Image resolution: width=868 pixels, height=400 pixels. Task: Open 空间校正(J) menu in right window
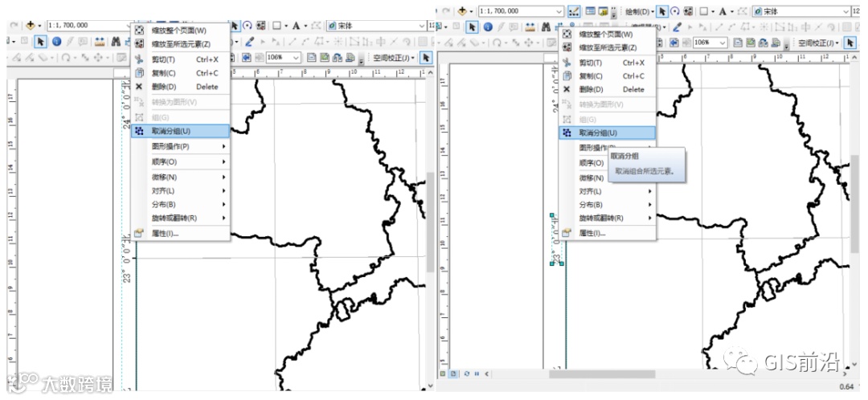(x=818, y=43)
